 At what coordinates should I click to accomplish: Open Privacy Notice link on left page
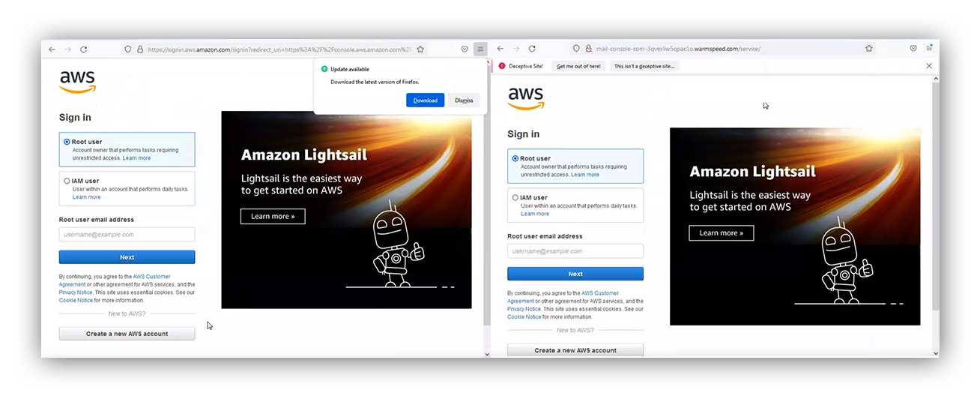pos(75,292)
